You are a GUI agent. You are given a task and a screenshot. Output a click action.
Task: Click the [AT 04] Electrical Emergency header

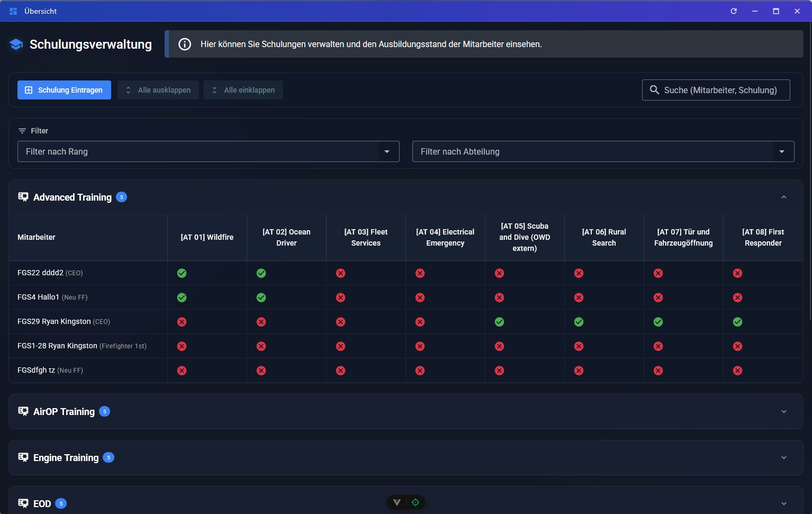445,237
